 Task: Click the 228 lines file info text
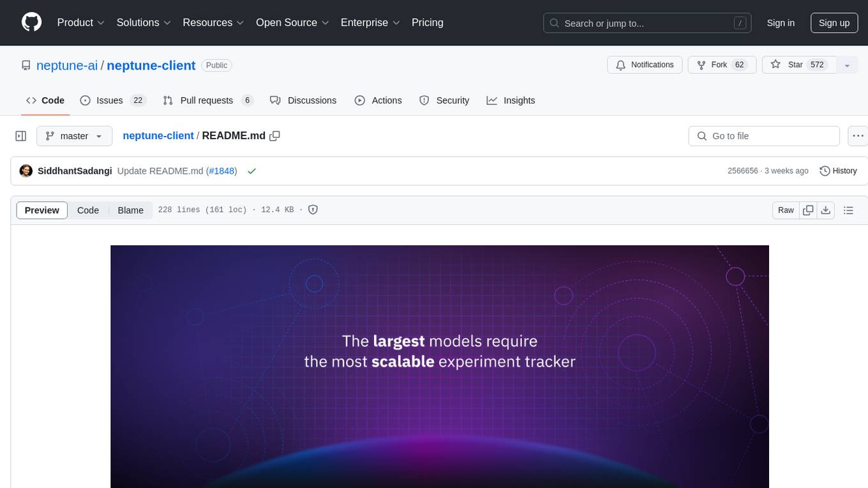pyautogui.click(x=226, y=210)
